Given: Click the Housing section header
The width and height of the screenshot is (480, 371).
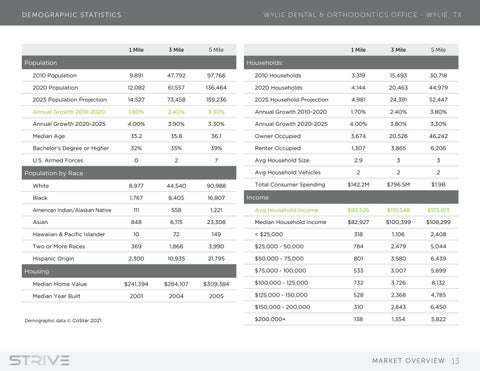Looking at the screenshot, I should [x=129, y=271].
